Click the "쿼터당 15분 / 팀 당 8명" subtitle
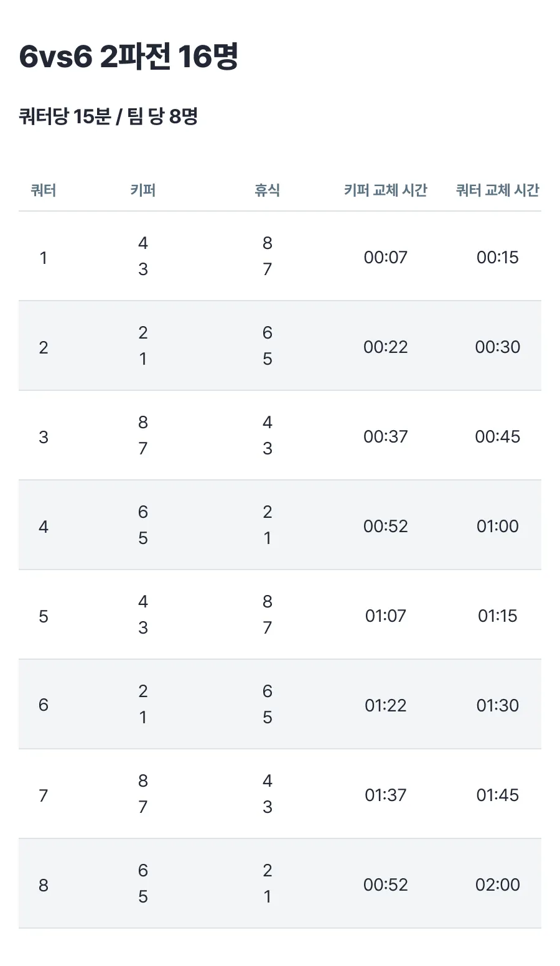 point(108,116)
